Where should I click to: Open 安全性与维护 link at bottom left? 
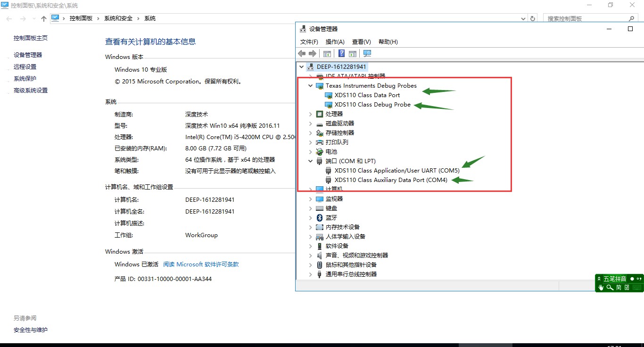pyautogui.click(x=31, y=330)
